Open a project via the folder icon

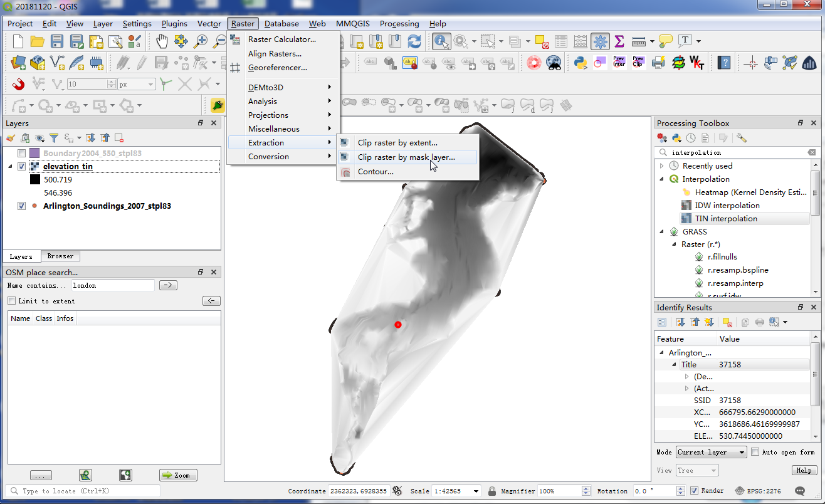click(38, 41)
